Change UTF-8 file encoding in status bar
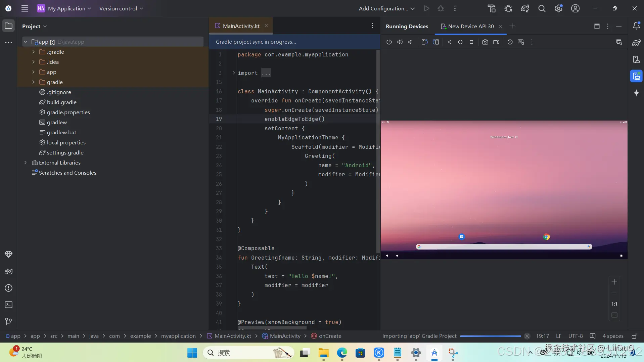This screenshot has width=644, height=362. pos(576,336)
